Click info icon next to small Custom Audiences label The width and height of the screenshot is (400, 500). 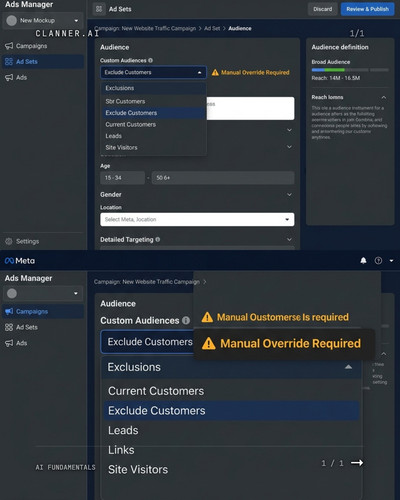(150, 60)
